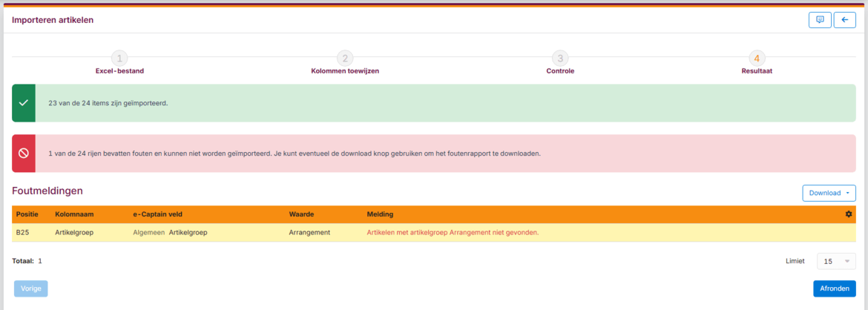
Task: Click the Vorige button
Action: point(31,289)
